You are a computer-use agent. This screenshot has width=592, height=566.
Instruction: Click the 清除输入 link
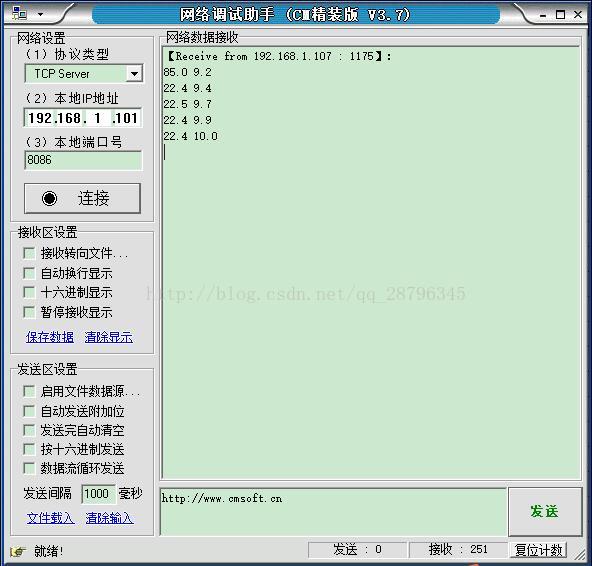[109, 518]
